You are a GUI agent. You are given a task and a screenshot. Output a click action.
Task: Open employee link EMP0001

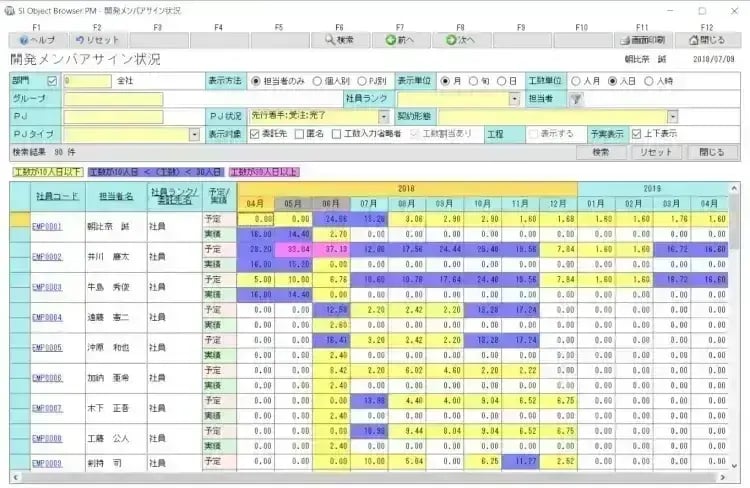coord(46,226)
